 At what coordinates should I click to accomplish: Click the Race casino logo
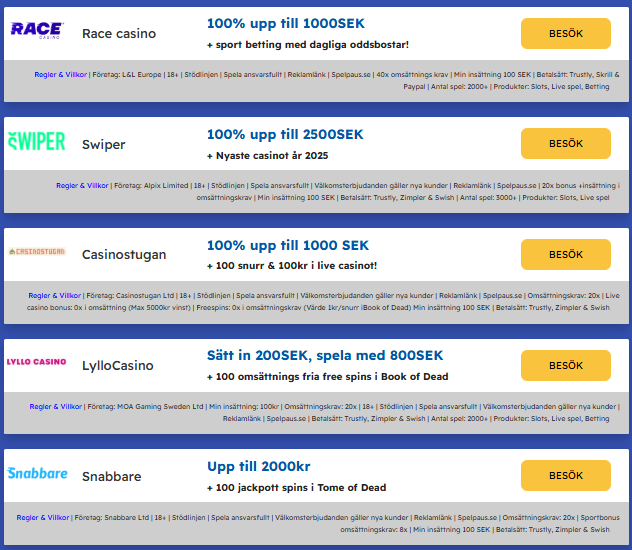point(37,30)
